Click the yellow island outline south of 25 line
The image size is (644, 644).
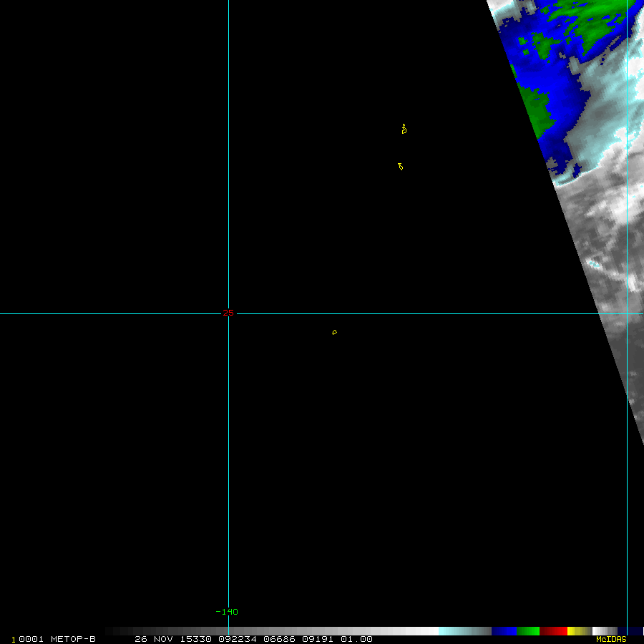click(x=334, y=332)
